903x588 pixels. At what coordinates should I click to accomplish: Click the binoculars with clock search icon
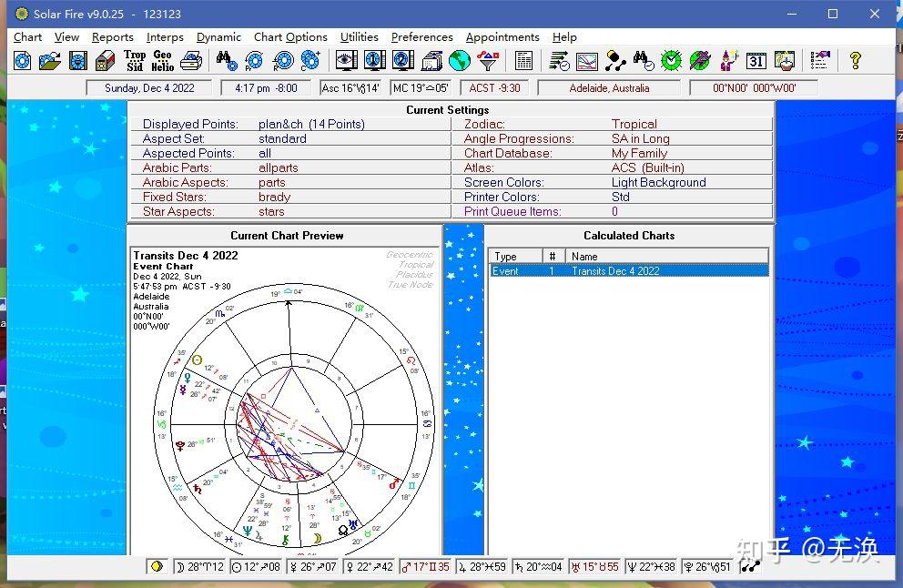click(x=644, y=60)
